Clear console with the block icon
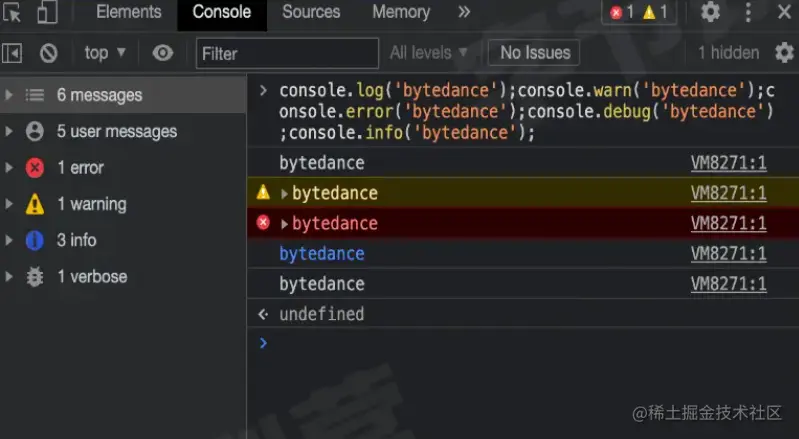Screen dimensions: 799x439 point(48,53)
